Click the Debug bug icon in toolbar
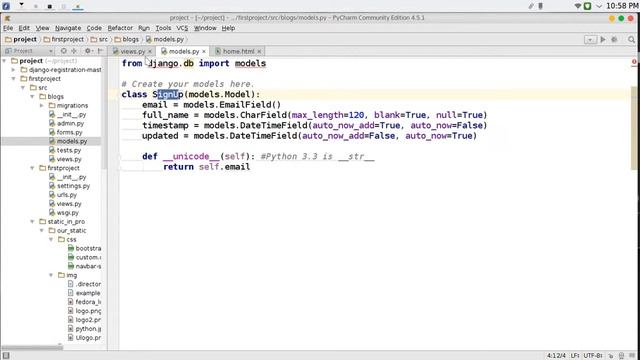Screen dimensions: 640x360 (x=614, y=40)
